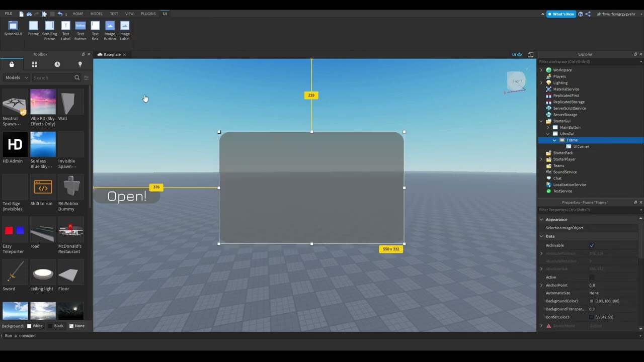Screen dimensions: 644x362
Task: Switch to the TEST ribbon tab
Action: [x=114, y=14]
